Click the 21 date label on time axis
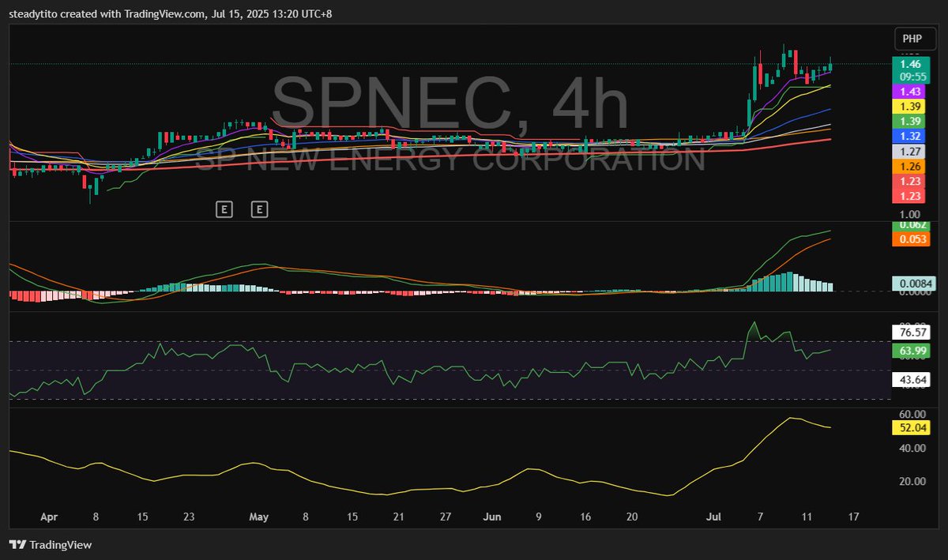 point(399,517)
